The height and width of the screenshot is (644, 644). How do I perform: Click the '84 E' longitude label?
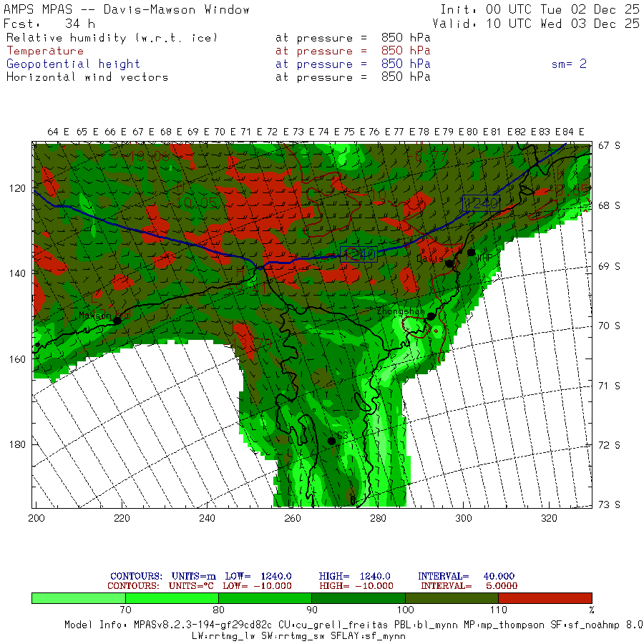point(573,132)
